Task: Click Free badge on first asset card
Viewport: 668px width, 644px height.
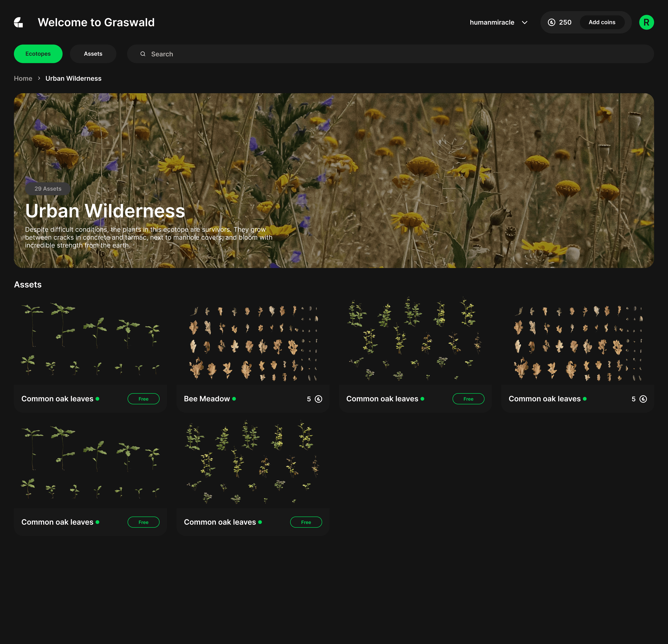Action: click(x=143, y=399)
